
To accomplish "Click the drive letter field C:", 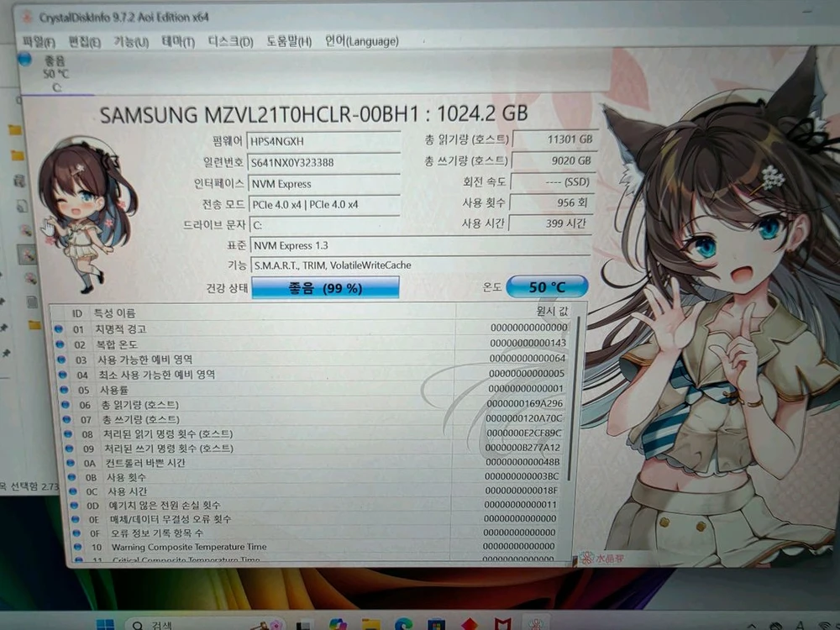I will (x=323, y=225).
